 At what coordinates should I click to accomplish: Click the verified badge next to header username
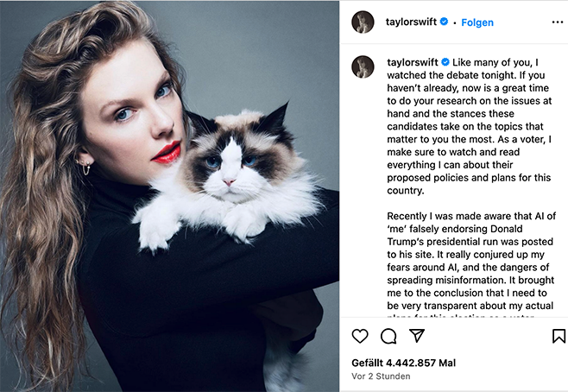tap(444, 22)
